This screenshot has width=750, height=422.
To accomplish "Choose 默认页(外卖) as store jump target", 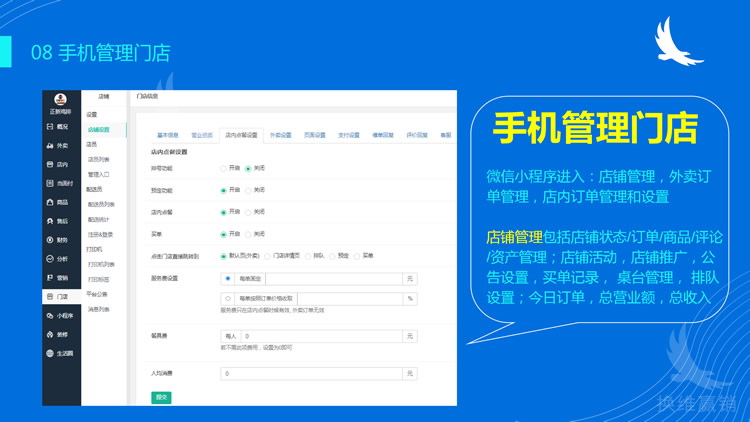I will 223,256.
